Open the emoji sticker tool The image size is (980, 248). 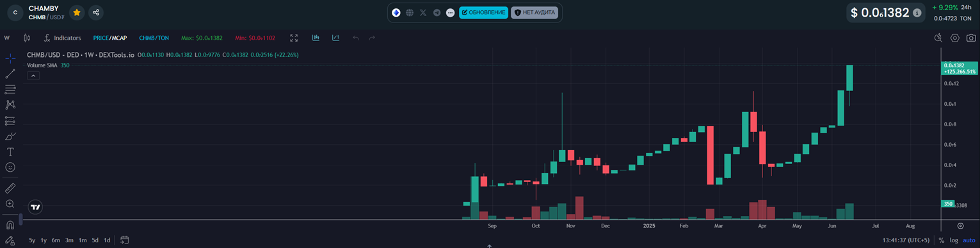click(10, 167)
